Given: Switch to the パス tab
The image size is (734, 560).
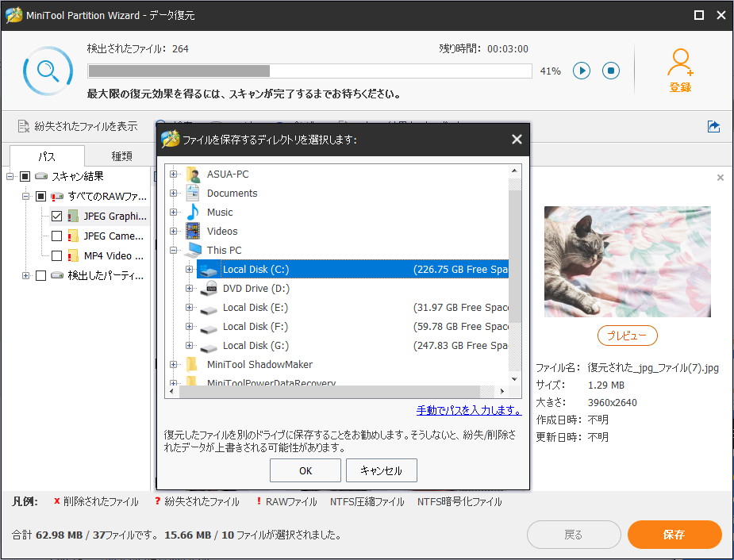Looking at the screenshot, I should click(x=47, y=155).
